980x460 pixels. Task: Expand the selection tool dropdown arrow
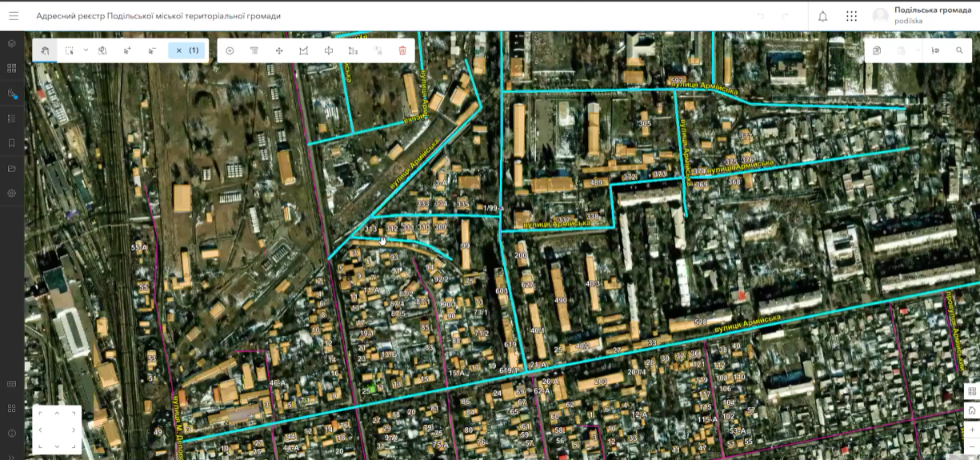point(86,50)
